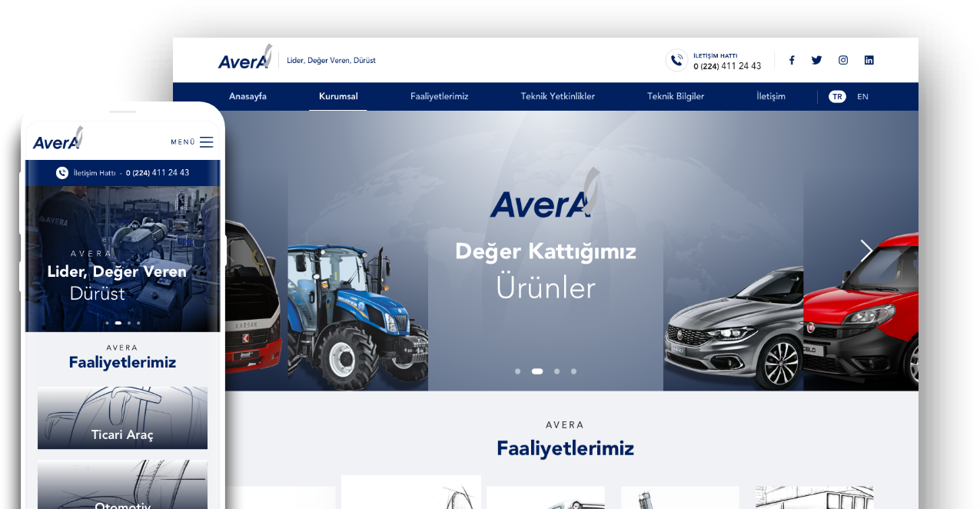Tap the mobile phone icon beside İletişim Hattı

(62, 173)
